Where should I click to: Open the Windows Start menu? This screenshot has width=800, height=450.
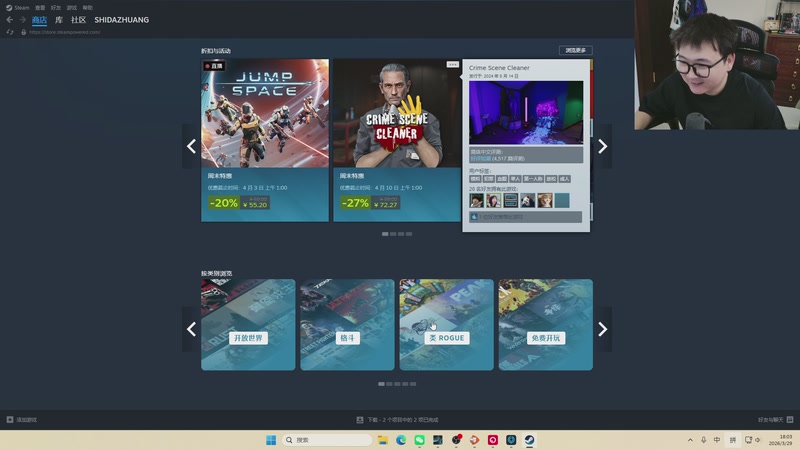point(271,440)
